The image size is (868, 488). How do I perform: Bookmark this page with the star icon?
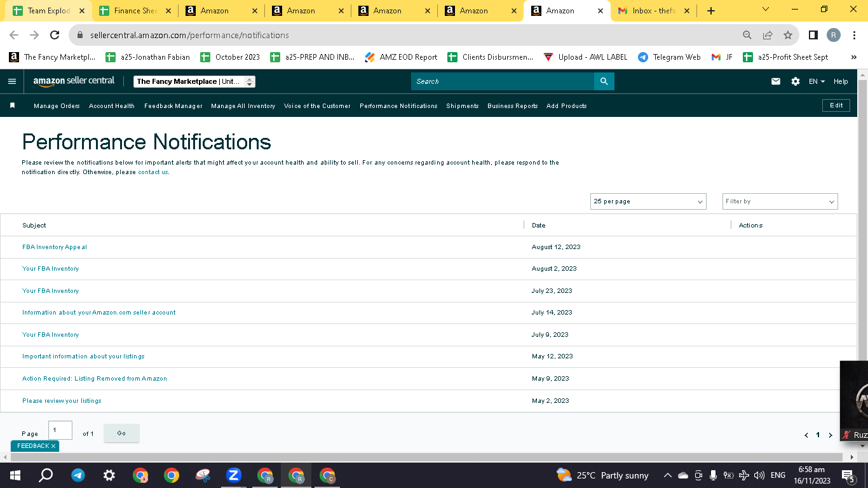point(788,35)
